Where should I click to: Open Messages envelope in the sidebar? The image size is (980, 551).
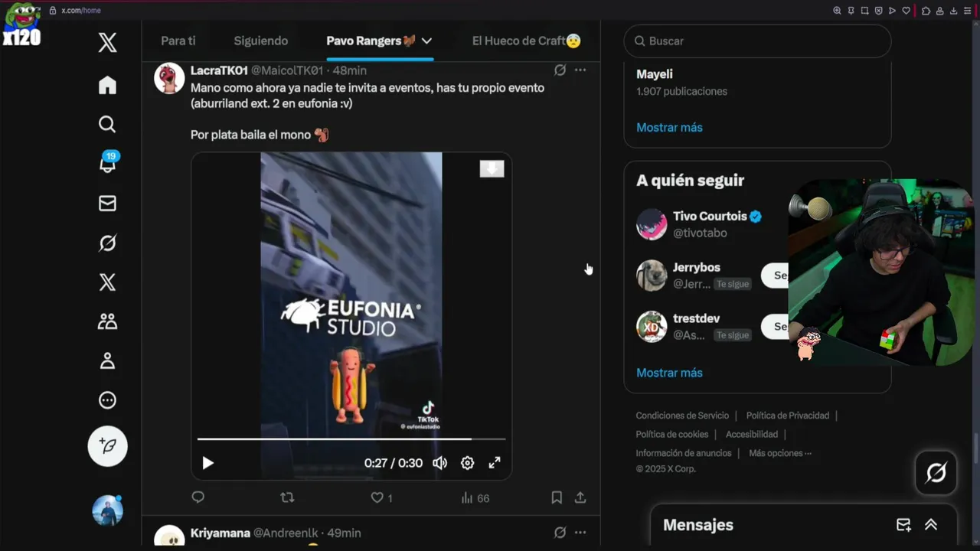click(x=107, y=203)
